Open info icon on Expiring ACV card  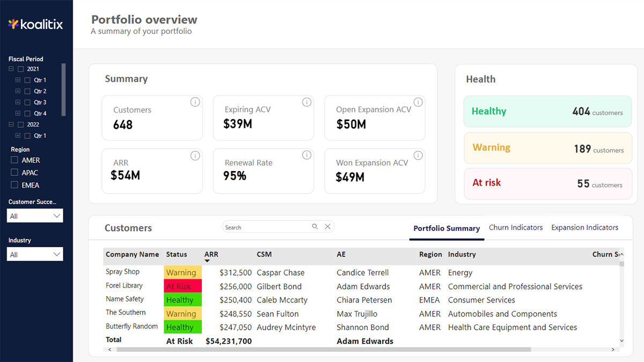click(x=307, y=102)
